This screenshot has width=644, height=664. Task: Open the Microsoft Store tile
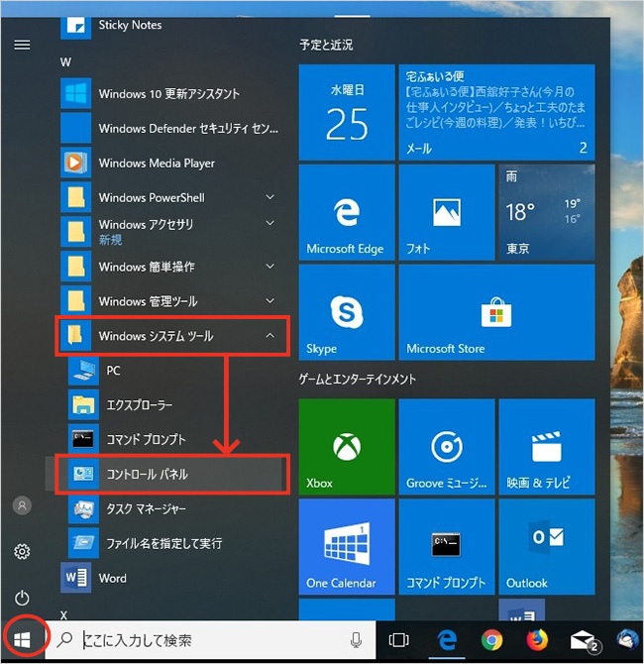496,312
